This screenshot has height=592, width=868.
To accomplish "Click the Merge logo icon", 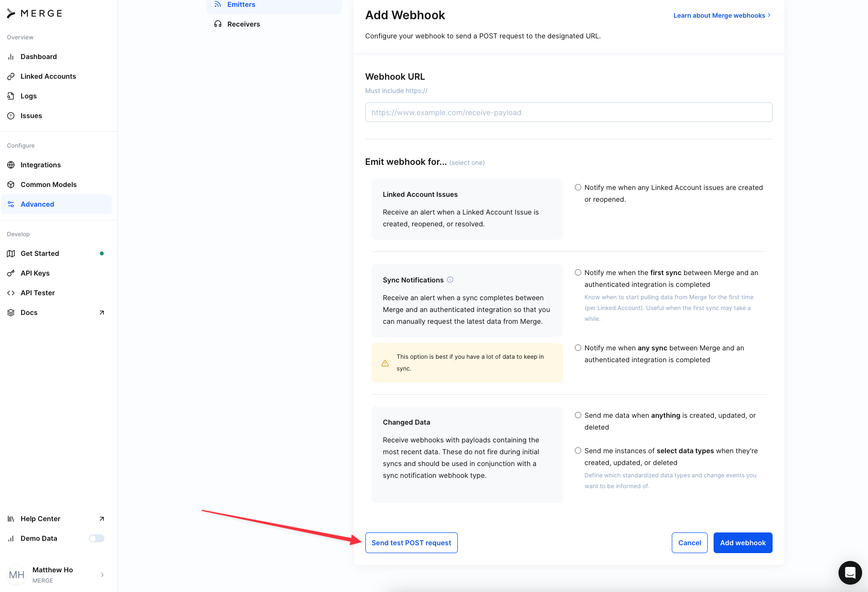I will coord(11,14).
